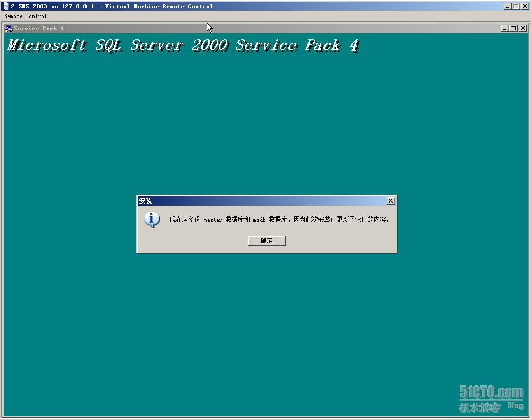
Task: Close the 安装 dialog box
Action: 391,200
